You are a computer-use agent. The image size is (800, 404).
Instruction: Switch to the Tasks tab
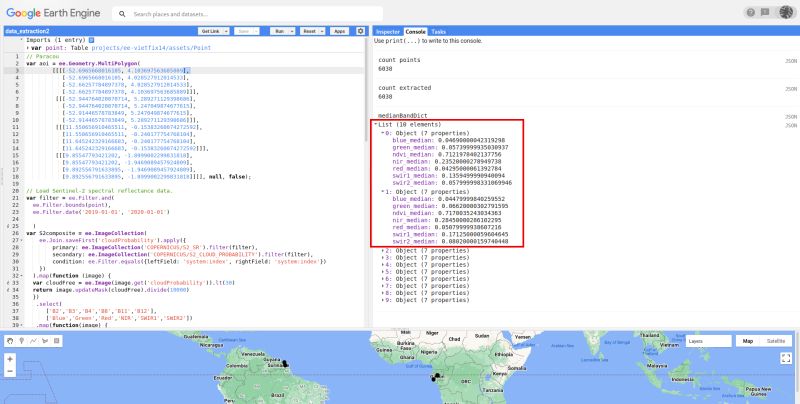438,32
